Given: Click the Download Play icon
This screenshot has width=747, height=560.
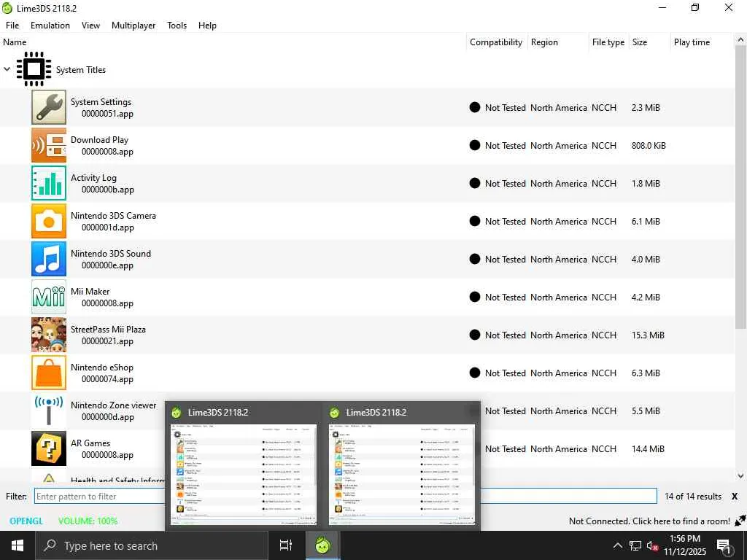Looking at the screenshot, I should point(49,145).
